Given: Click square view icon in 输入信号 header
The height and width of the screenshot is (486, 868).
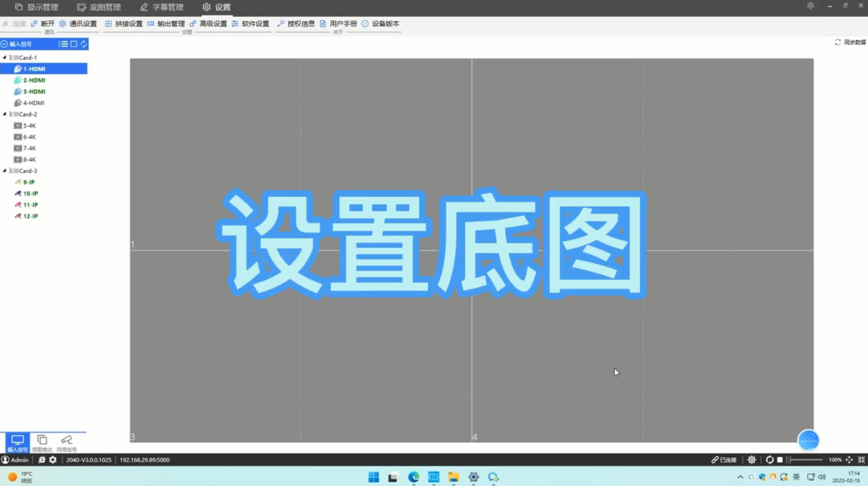Looking at the screenshot, I should [x=74, y=44].
